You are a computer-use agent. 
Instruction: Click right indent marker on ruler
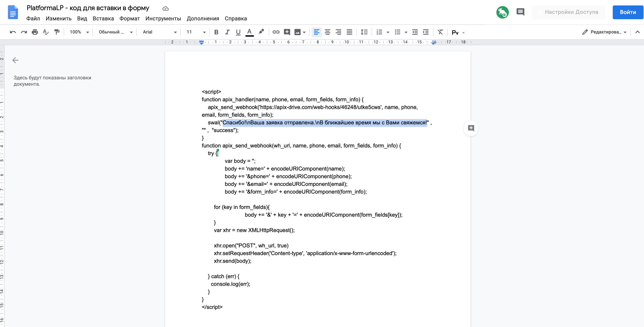click(x=433, y=43)
